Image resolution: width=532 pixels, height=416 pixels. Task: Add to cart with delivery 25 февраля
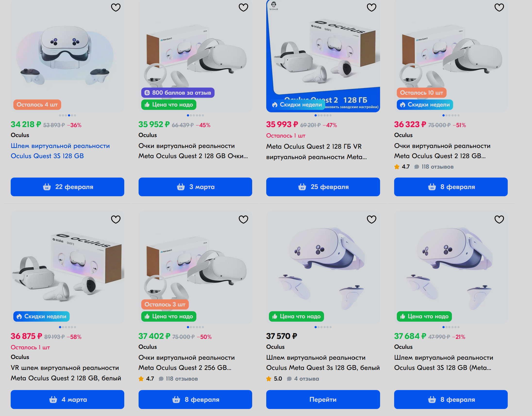(x=323, y=187)
